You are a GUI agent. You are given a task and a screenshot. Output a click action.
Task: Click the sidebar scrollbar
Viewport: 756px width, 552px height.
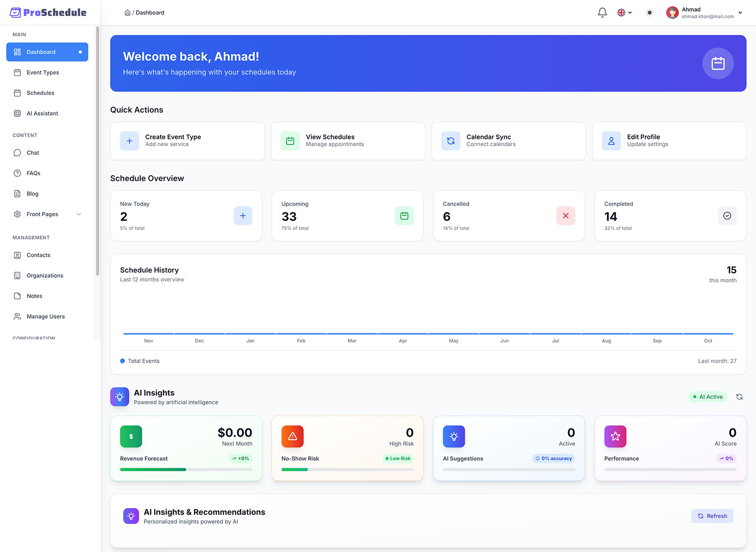[x=97, y=151]
